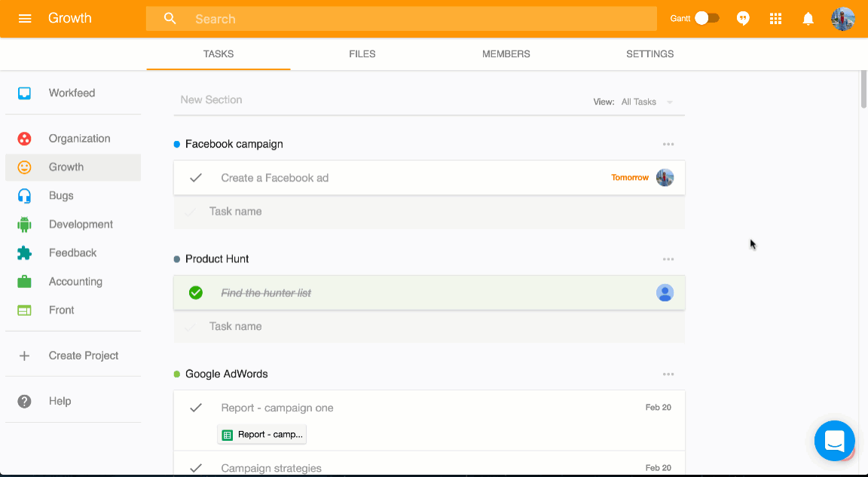Click the Bugs headset icon
The image size is (868, 477).
pos(24,196)
